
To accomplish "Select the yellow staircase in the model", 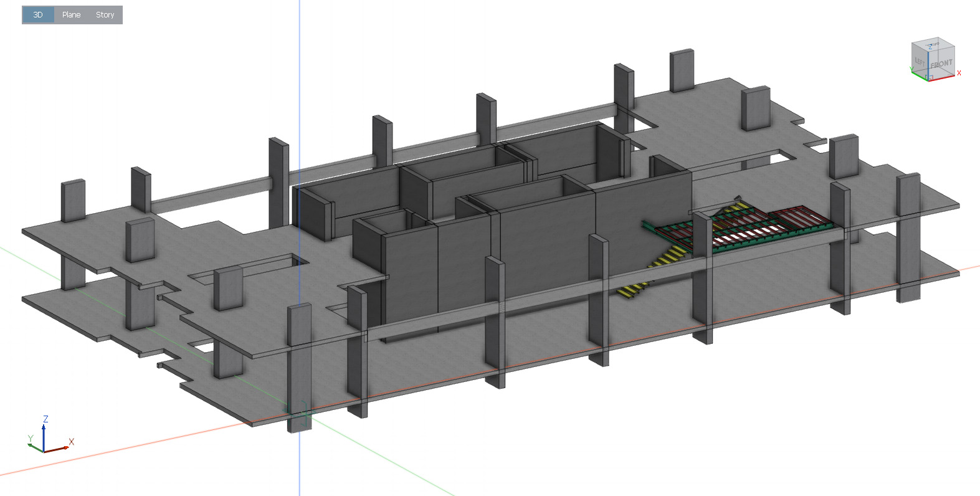I will coord(669,257).
